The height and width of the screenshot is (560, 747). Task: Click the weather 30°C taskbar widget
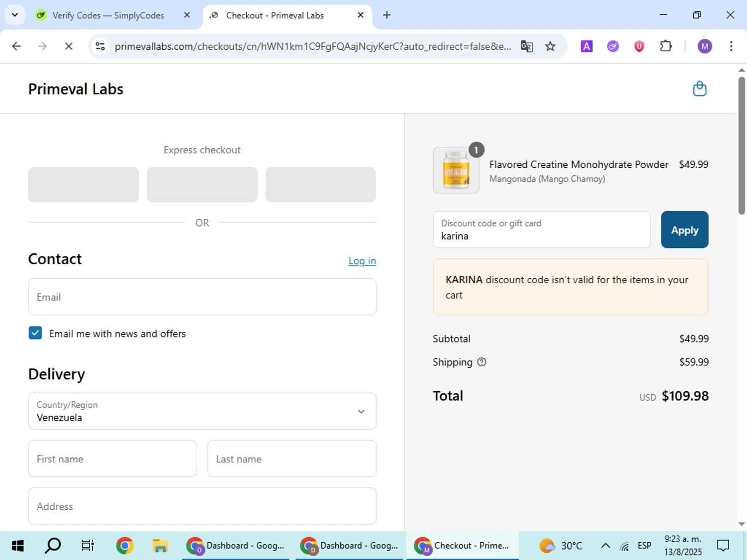tap(561, 546)
